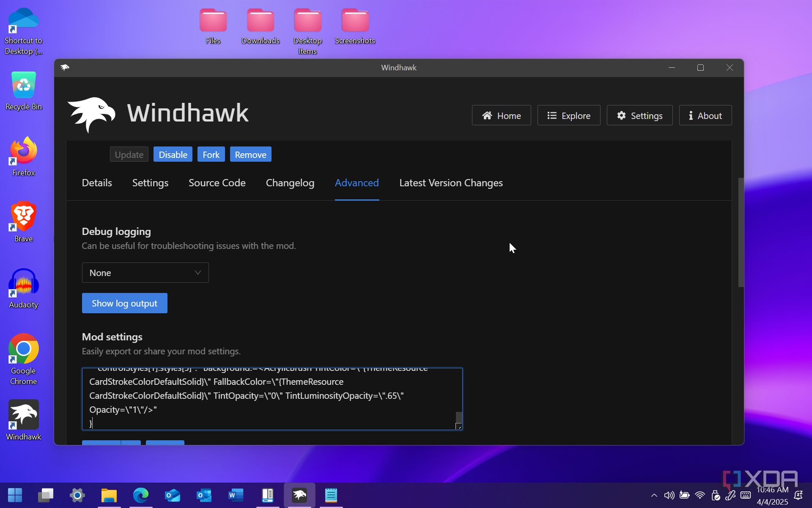This screenshot has height=508, width=812.
Task: Open the taskbar clock and date
Action: point(772,495)
